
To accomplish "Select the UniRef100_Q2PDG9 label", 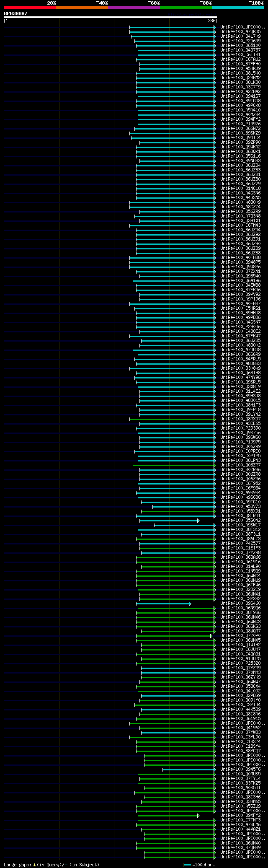I will 240,695.
